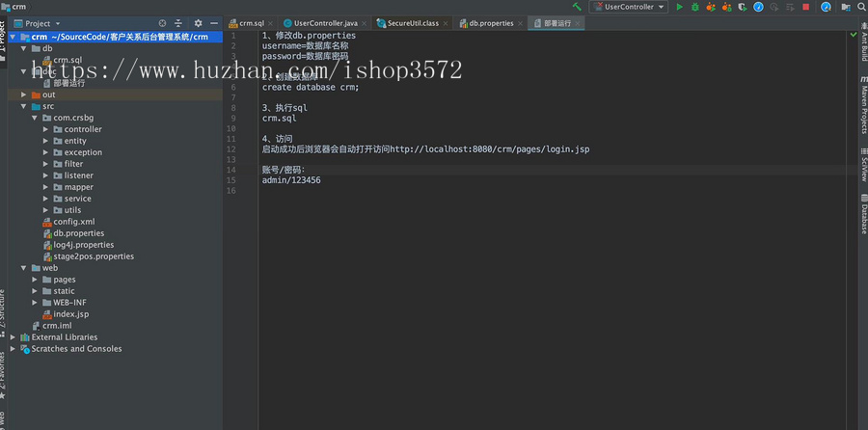Open Project panel settings gear
Screen dimensions: 868x430
click(198, 23)
